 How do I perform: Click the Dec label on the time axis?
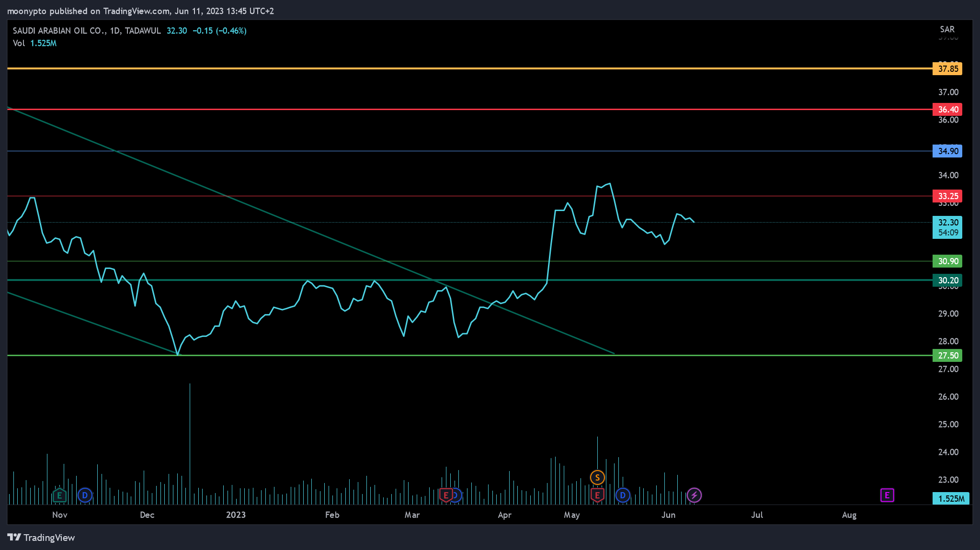pyautogui.click(x=147, y=515)
